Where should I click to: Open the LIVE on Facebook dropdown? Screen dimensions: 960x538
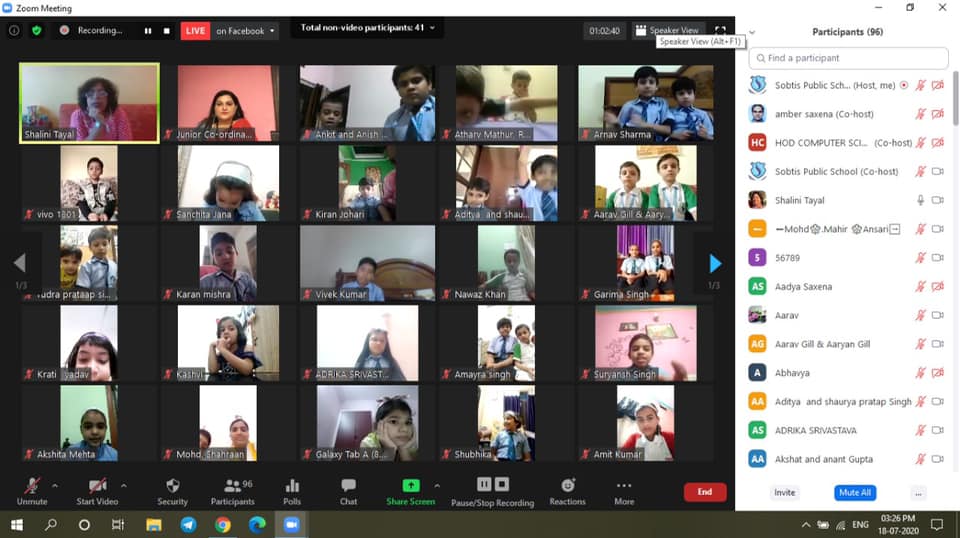pyautogui.click(x=272, y=31)
